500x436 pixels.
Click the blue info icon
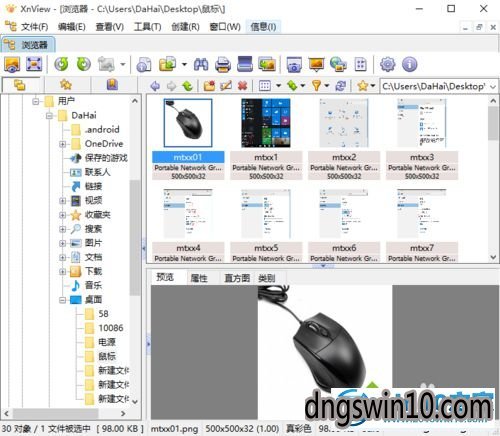click(409, 64)
